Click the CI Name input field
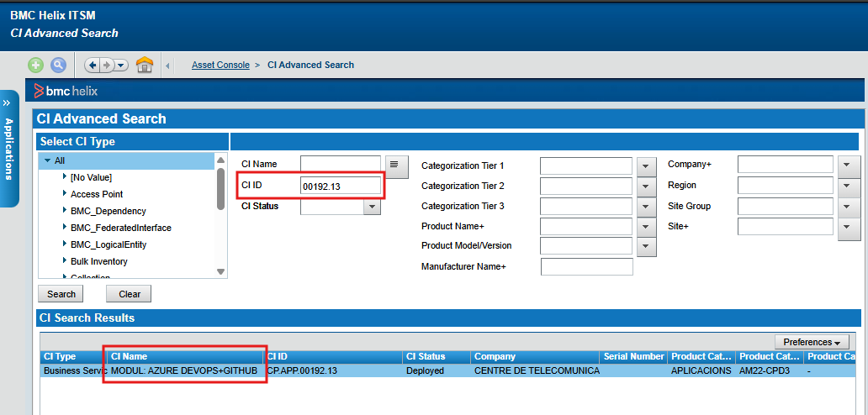Viewport: 868px width, 415px height. click(341, 164)
